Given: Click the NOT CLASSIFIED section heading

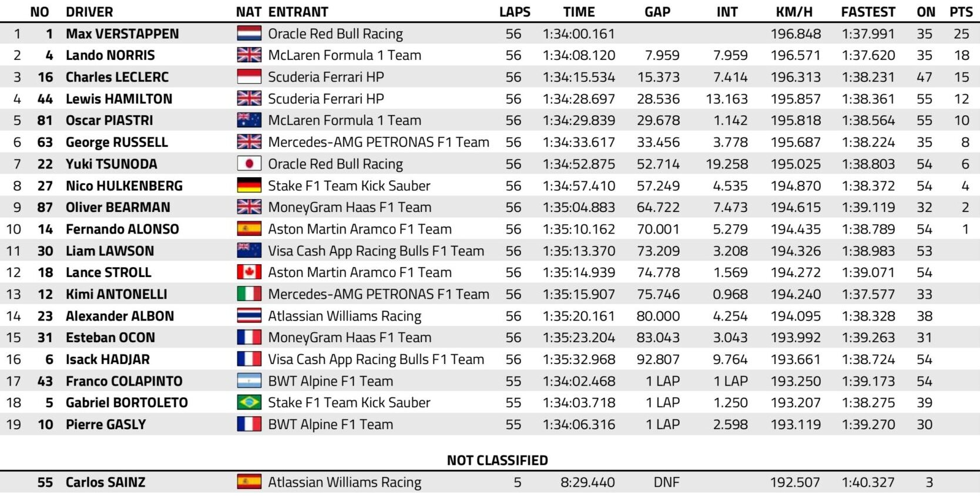Looking at the screenshot, I should 497,460.
